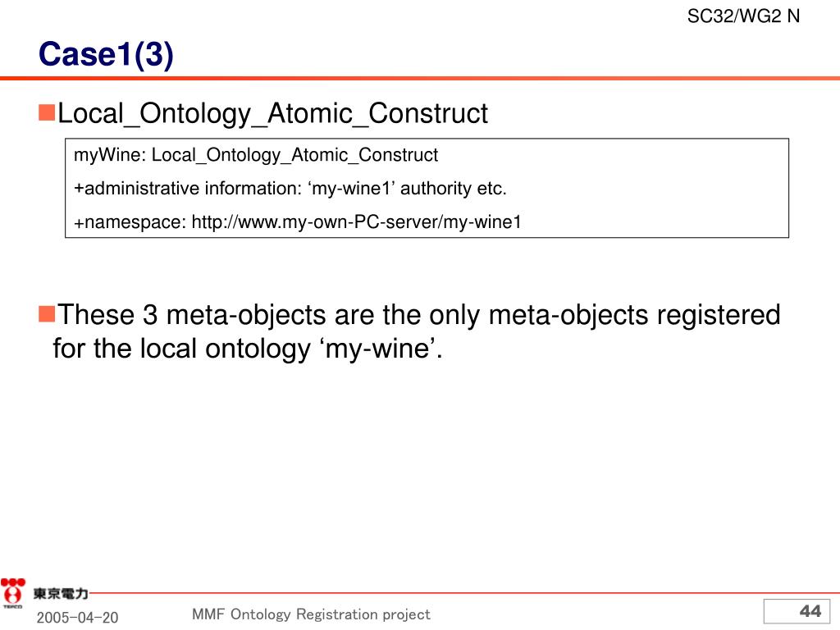The width and height of the screenshot is (840, 630).
Task: Select the large Local_Ontology_Atomic_Construct bullet heading
Action: pyautogui.click(x=273, y=113)
